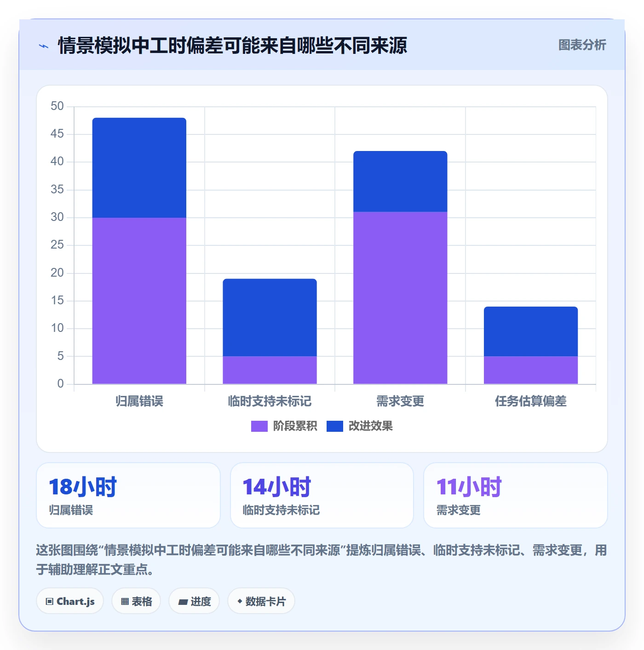
Task: Click the grid icon in 表格 chip
Action: [x=125, y=602]
